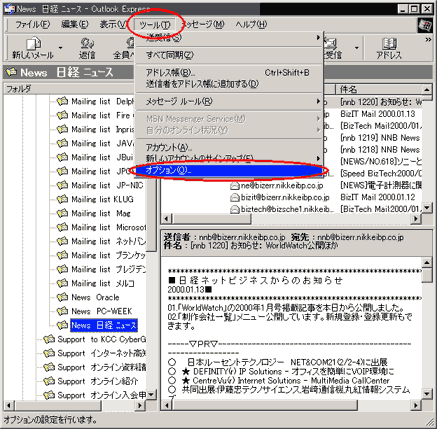437x429 pixels.
Task: Click the folder list scroll down arrow
Action: (x=151, y=395)
